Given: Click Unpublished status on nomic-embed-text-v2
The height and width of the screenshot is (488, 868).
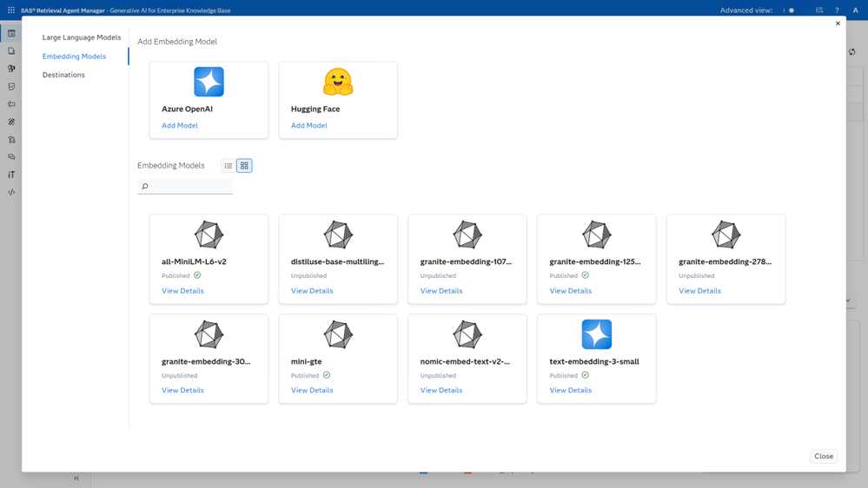Looking at the screenshot, I should (x=438, y=376).
